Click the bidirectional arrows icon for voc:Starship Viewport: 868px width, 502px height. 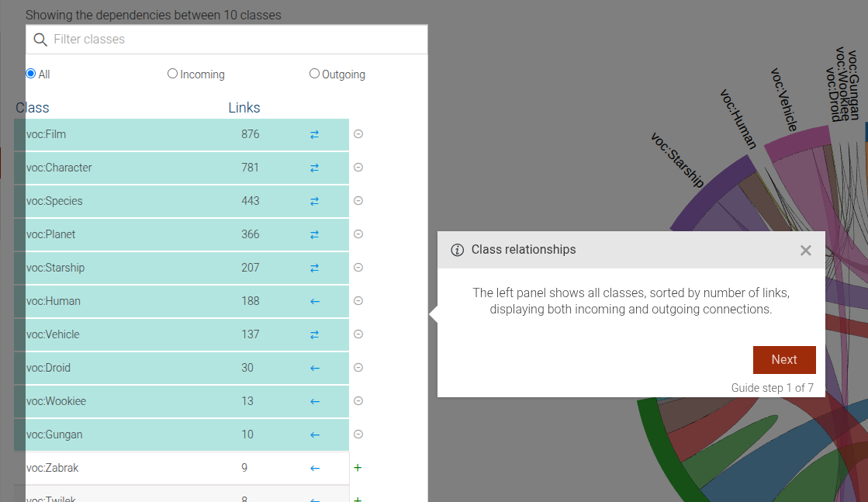click(x=314, y=268)
